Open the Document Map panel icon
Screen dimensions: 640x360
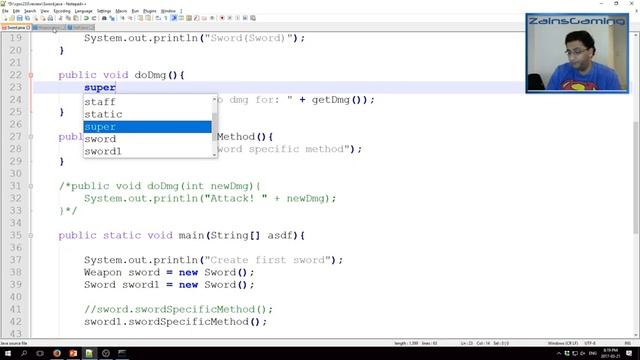tap(189, 18)
